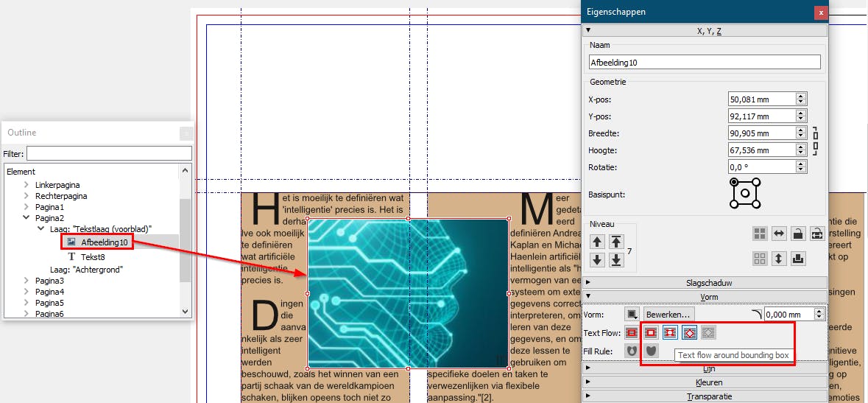
Task: Send object to bottom level
Action: pyautogui.click(x=616, y=259)
